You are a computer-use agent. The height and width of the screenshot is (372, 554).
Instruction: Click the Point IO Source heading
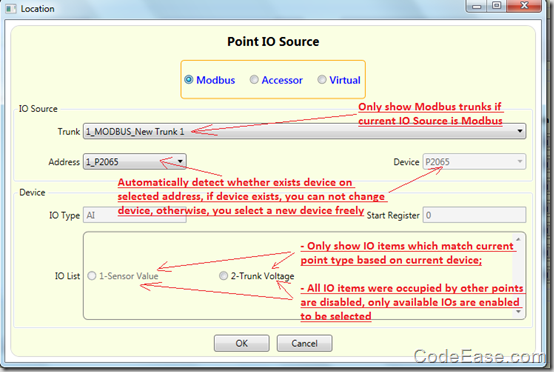[273, 41]
